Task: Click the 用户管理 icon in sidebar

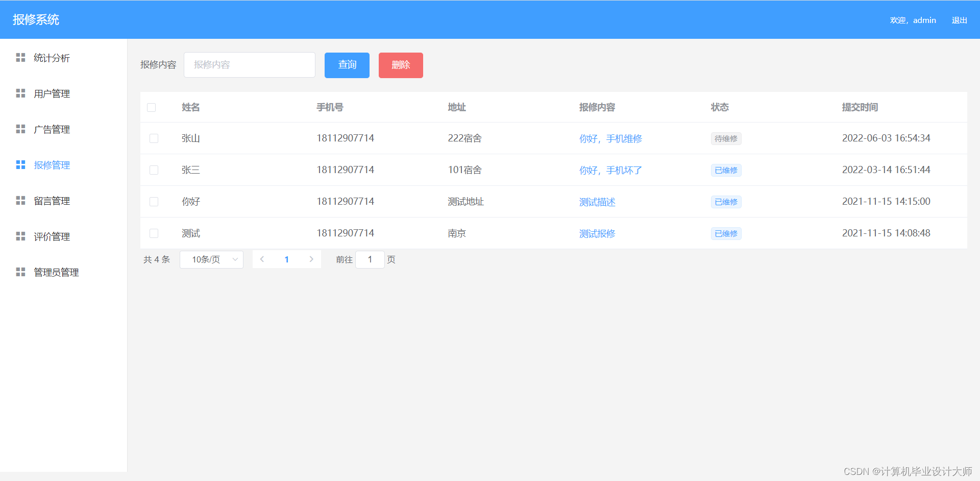Action: pyautogui.click(x=20, y=93)
